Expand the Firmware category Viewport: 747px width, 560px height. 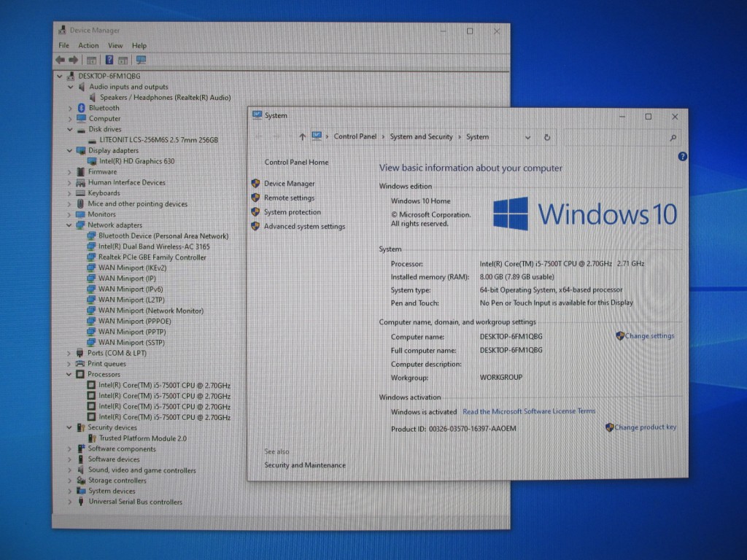[x=69, y=172]
